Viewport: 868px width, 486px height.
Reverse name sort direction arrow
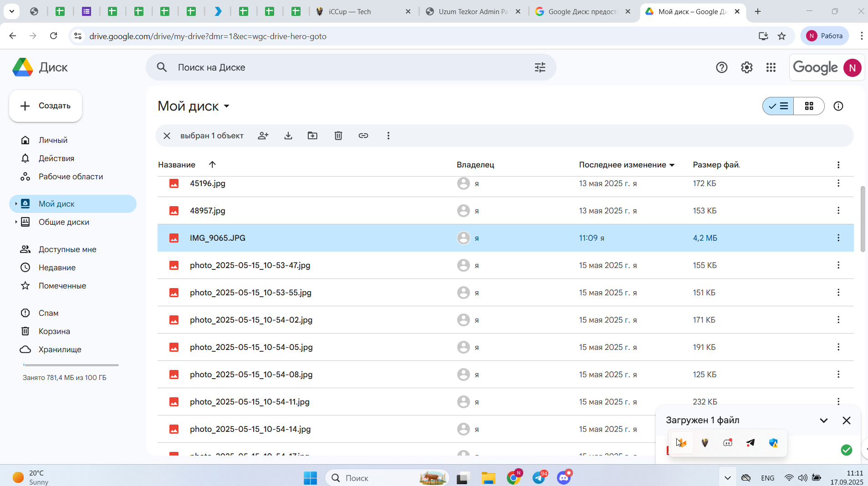212,165
